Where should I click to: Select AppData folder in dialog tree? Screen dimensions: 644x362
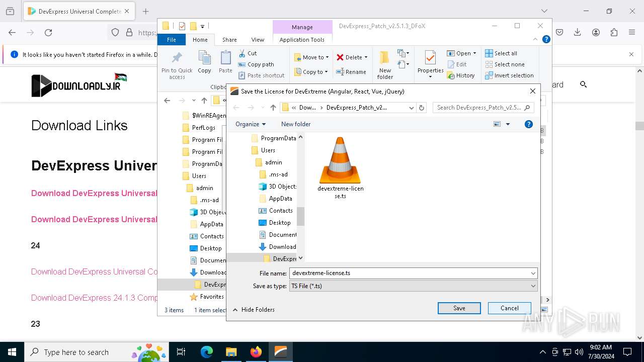pos(280,199)
